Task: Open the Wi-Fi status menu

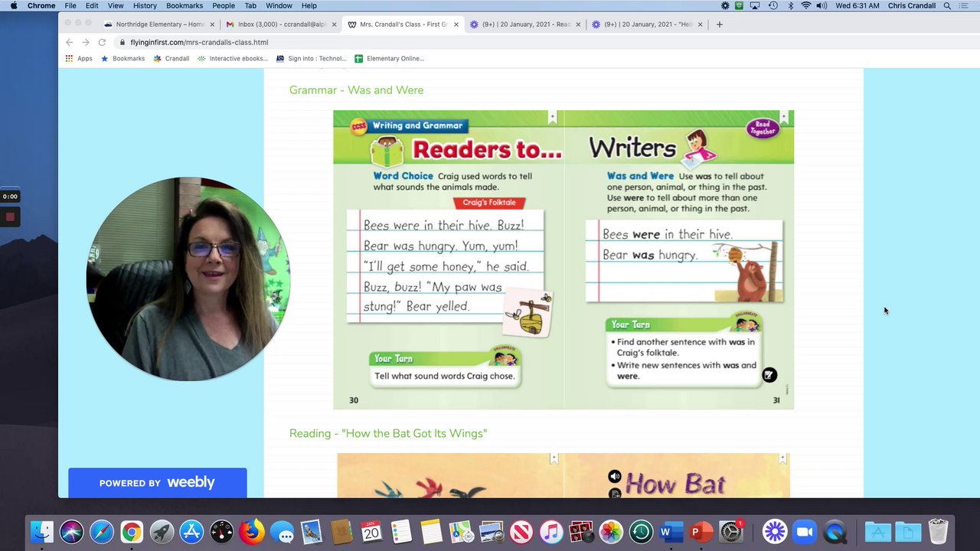Action: [x=805, y=5]
